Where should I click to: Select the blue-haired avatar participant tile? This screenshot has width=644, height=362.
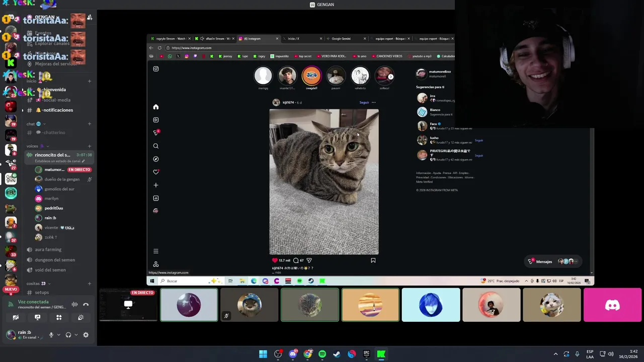[x=431, y=305]
